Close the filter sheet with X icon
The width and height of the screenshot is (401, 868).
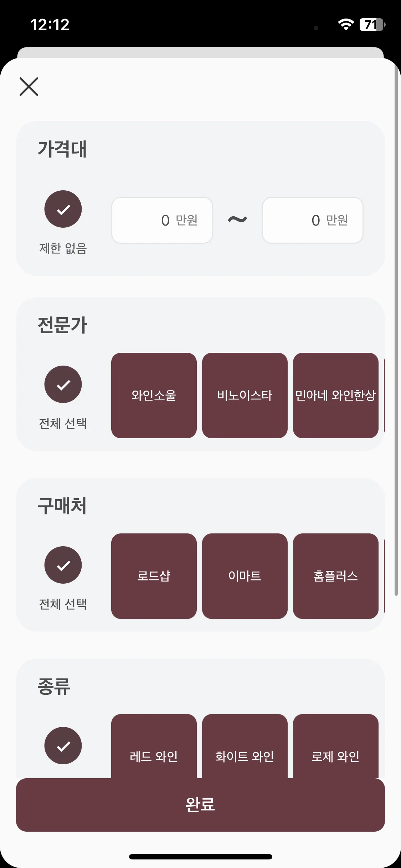[x=29, y=87]
